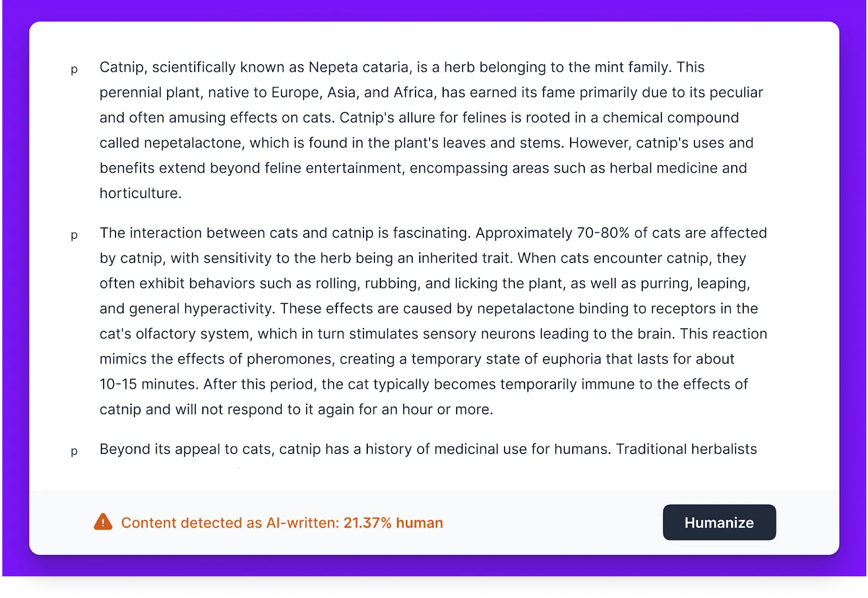Click the orange warning triangle icon
The image size is (868, 598).
pyautogui.click(x=103, y=522)
